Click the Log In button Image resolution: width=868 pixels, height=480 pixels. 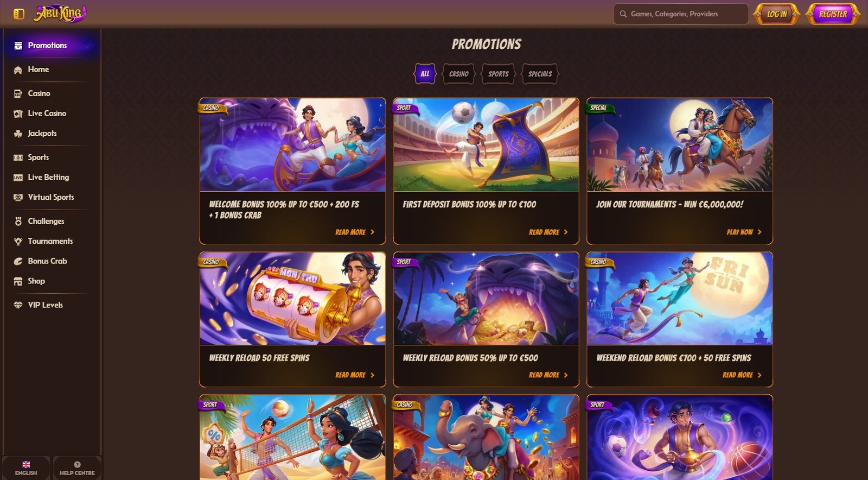coord(777,14)
